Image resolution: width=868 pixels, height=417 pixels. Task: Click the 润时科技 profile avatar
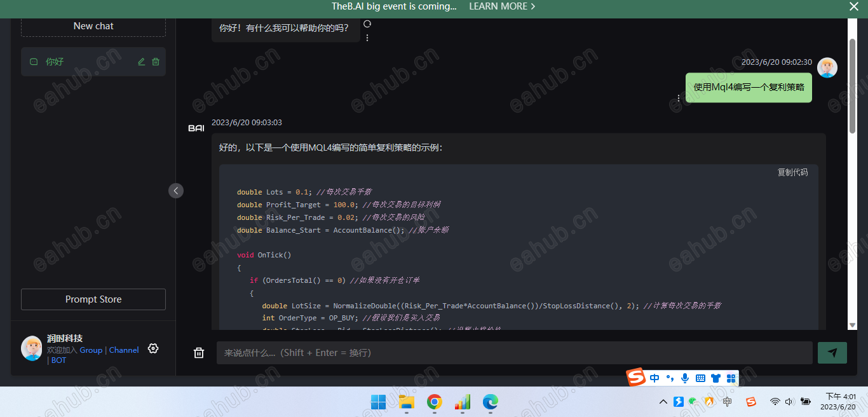(x=32, y=348)
